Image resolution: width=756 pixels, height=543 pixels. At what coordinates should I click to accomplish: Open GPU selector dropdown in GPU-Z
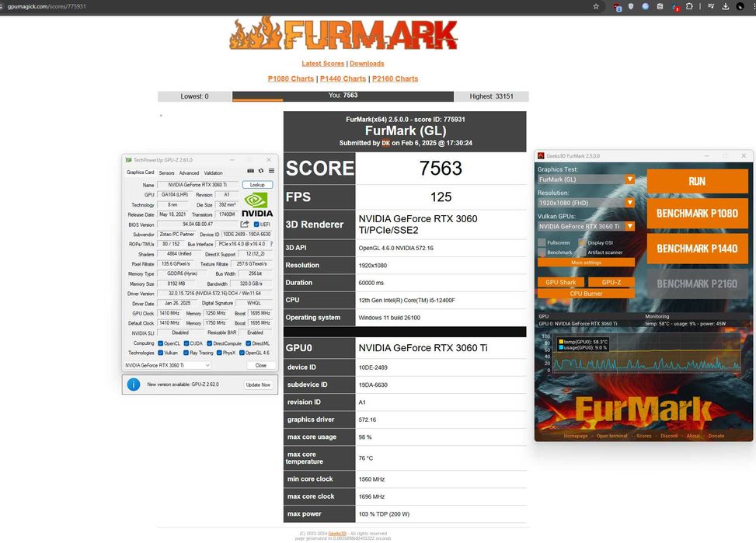pos(167,366)
